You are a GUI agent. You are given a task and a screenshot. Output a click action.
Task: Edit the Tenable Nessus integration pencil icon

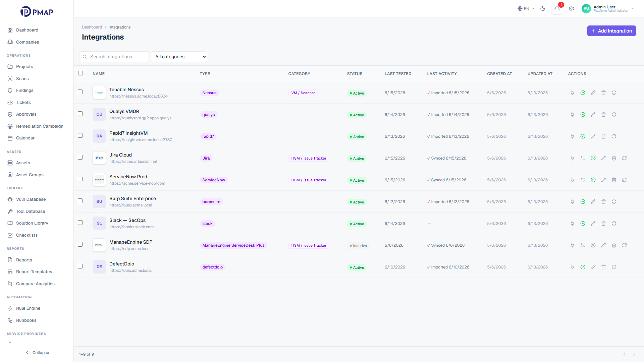point(593,93)
